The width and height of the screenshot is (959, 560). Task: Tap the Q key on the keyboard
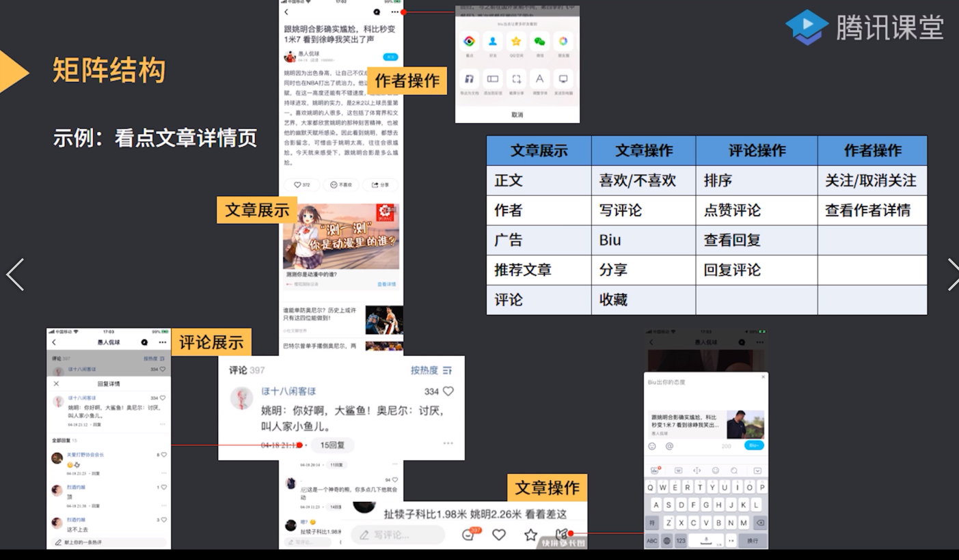(x=651, y=488)
